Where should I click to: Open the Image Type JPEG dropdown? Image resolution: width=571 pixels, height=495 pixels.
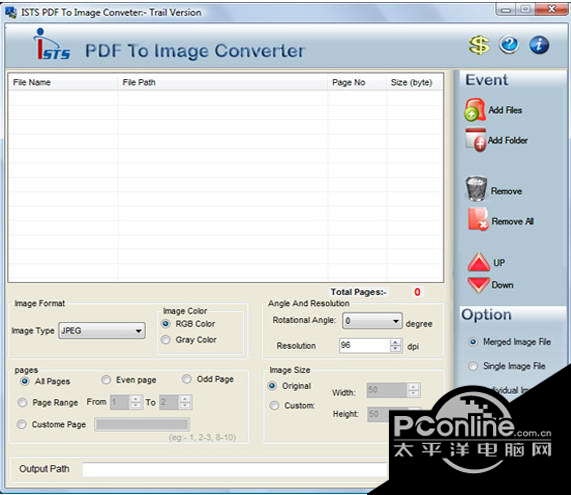[x=102, y=331]
